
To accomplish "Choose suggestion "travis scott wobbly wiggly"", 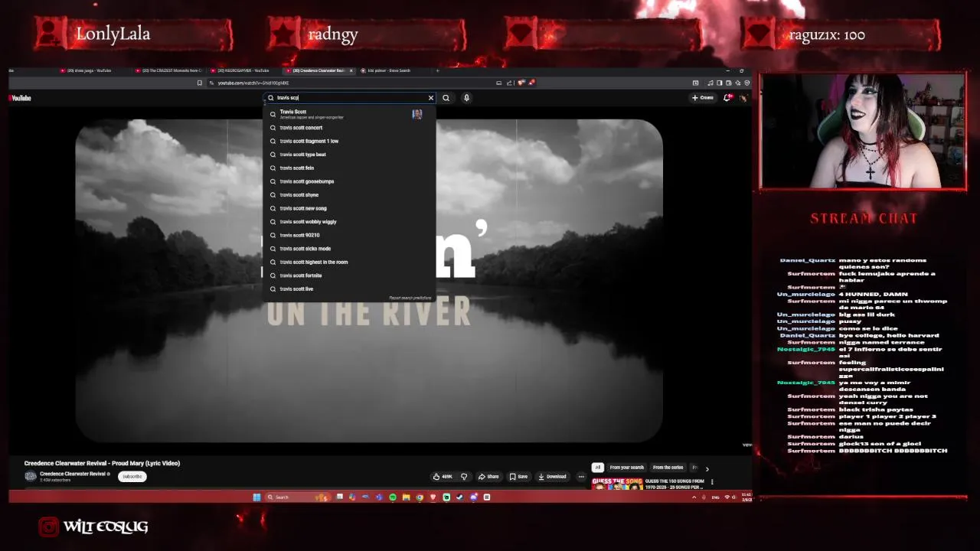I will point(349,222).
